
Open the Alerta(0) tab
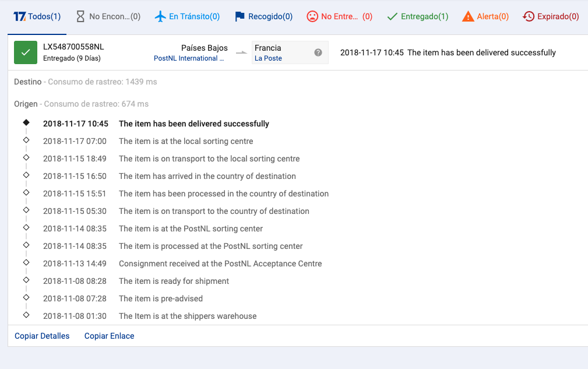pyautogui.click(x=485, y=16)
